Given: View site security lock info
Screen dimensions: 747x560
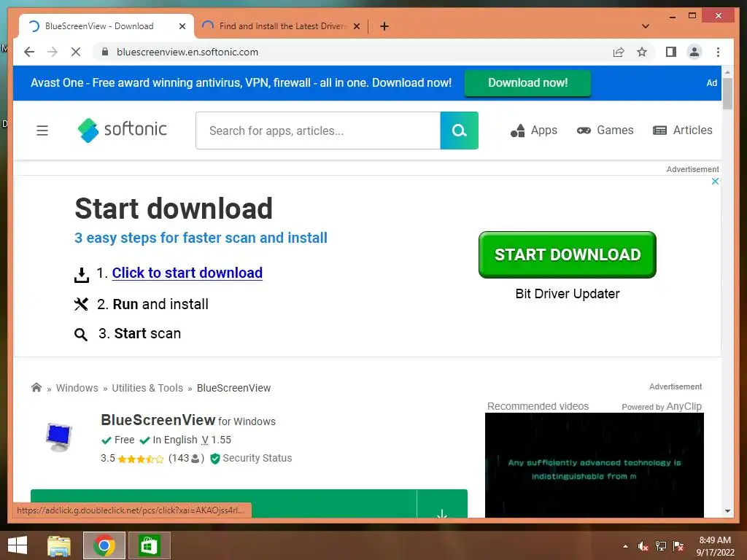Looking at the screenshot, I should click(x=105, y=52).
